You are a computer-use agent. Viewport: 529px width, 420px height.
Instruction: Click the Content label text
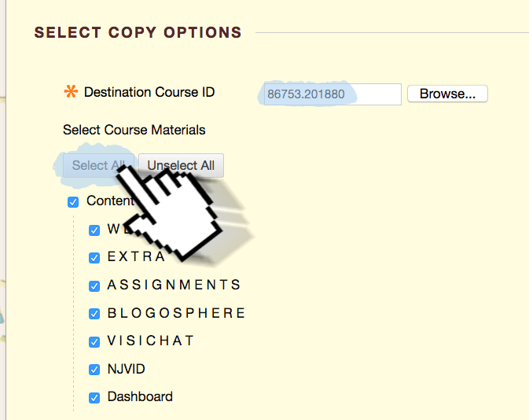(x=111, y=201)
